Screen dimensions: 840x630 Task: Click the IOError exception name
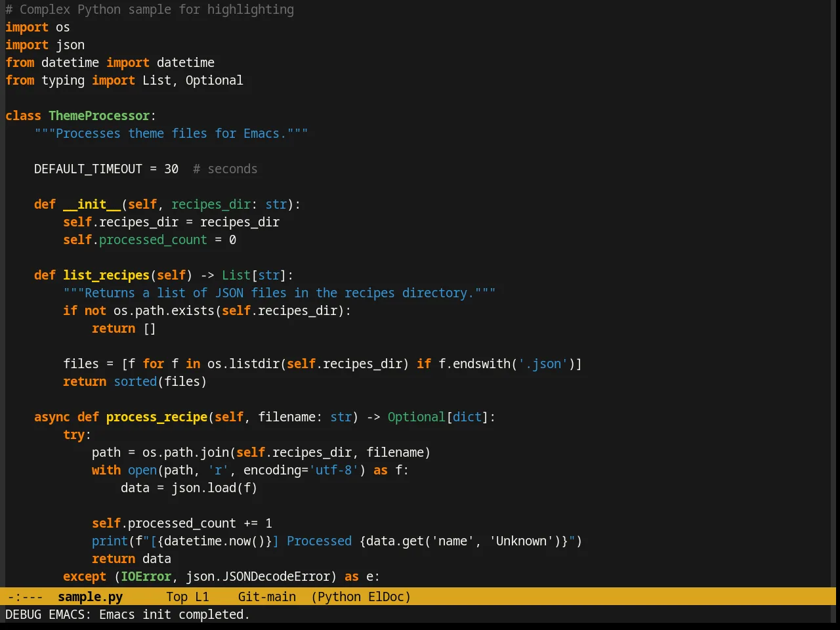pos(146,576)
